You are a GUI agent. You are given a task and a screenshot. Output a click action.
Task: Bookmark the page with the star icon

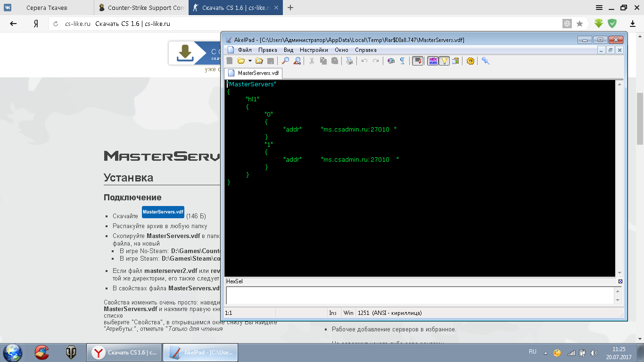coord(580,24)
